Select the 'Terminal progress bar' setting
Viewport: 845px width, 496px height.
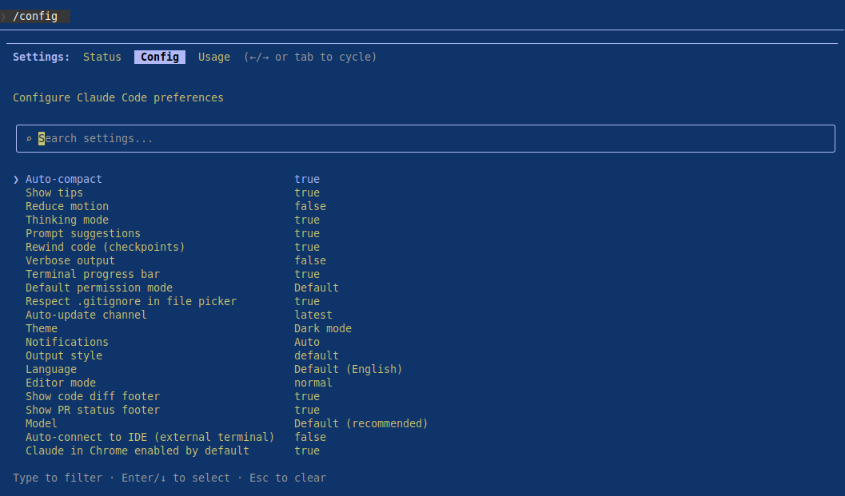[x=93, y=274]
